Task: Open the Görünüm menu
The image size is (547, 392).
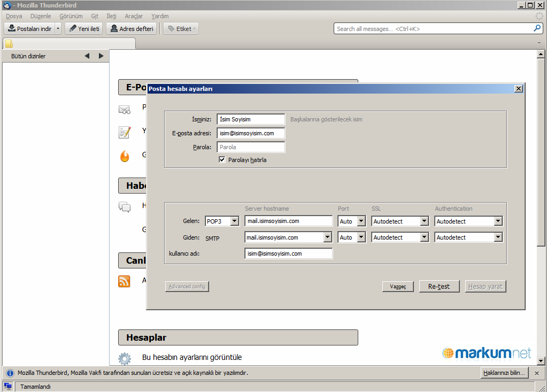Action: click(71, 16)
